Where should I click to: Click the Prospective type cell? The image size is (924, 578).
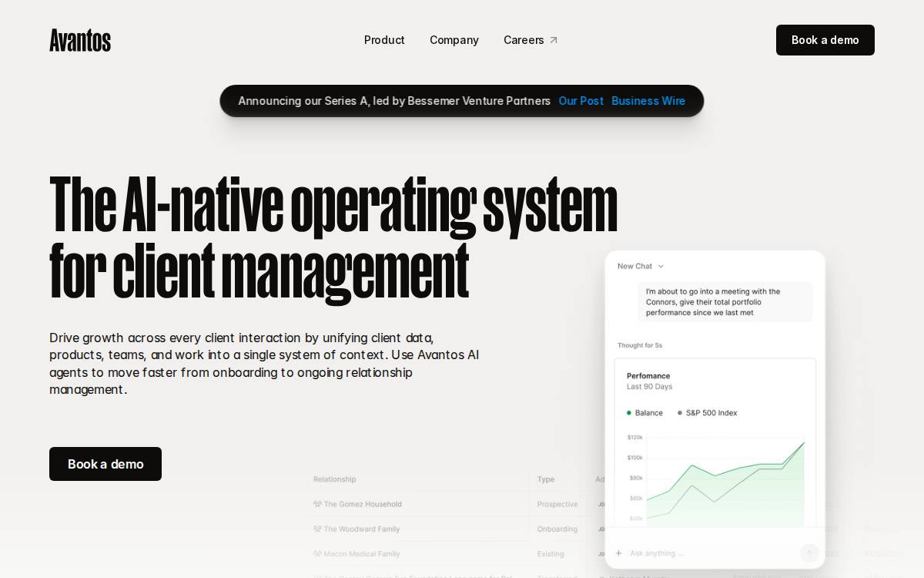(557, 504)
